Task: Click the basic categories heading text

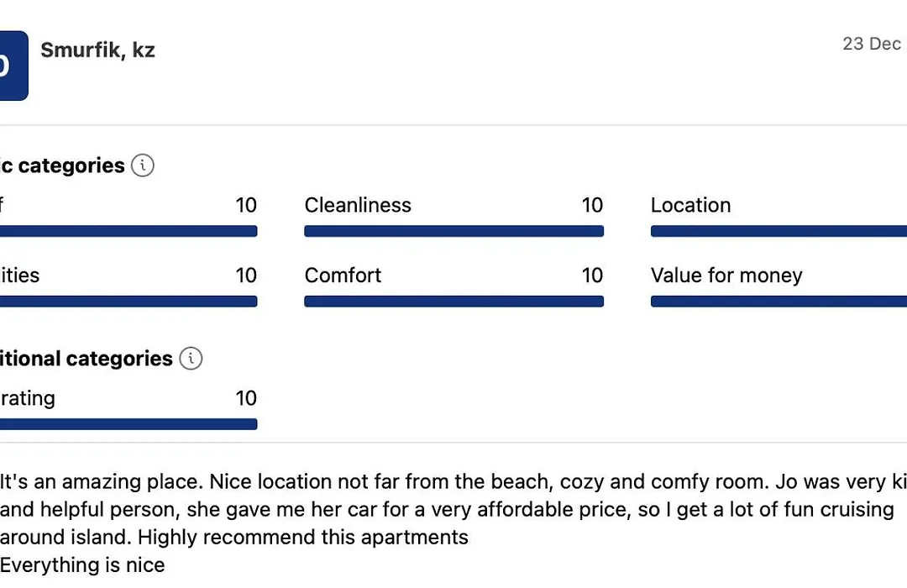Action: pyautogui.click(x=62, y=165)
